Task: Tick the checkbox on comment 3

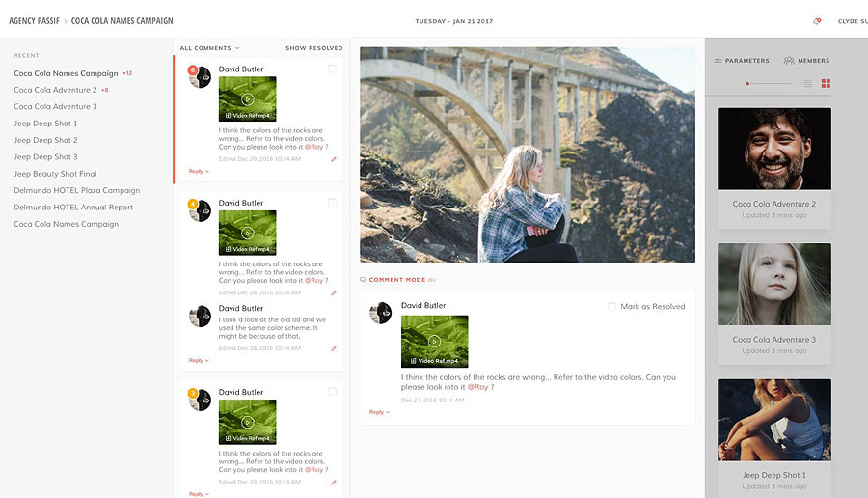Action: (x=332, y=392)
